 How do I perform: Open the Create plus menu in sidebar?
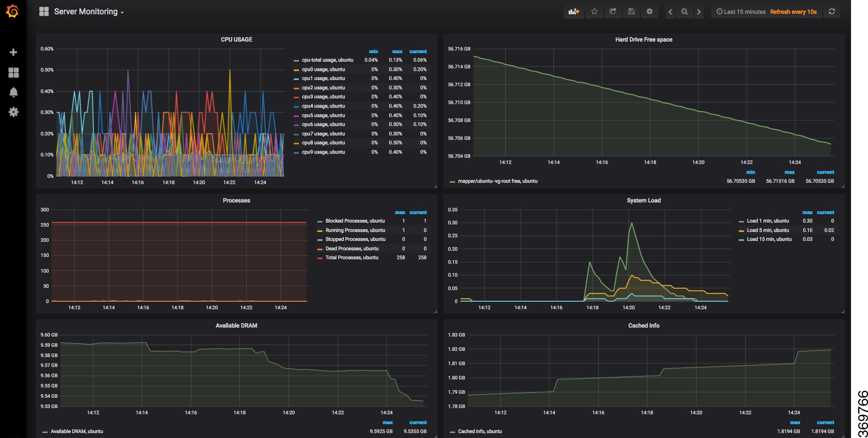click(13, 52)
